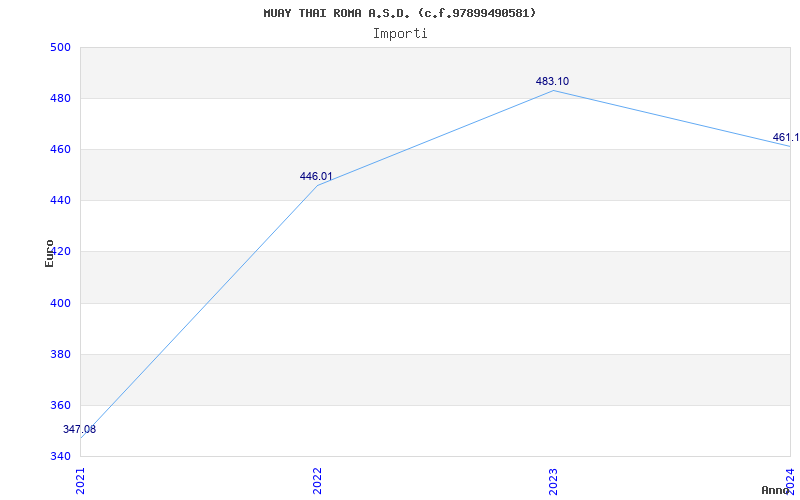
Task: Click the 446.01 data point label
Action: [316, 177]
